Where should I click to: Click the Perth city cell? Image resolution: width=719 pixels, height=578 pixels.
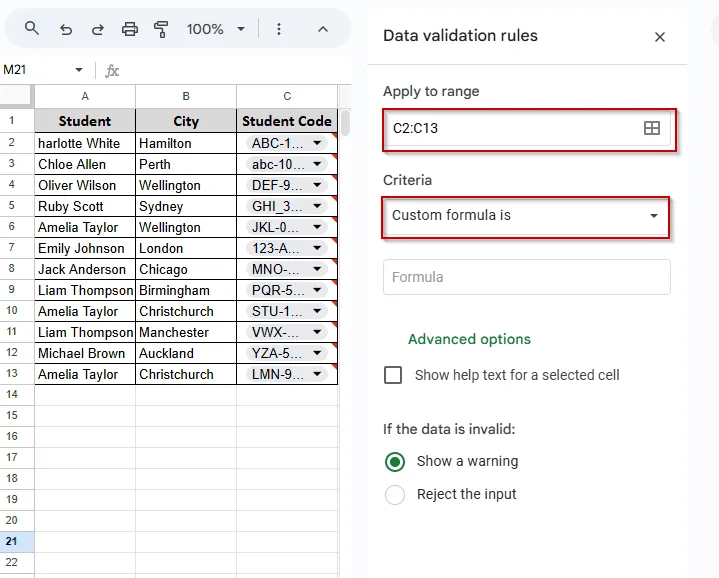(x=186, y=164)
